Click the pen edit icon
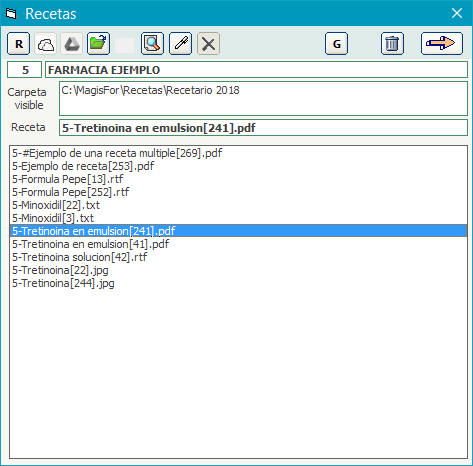 coord(181,44)
